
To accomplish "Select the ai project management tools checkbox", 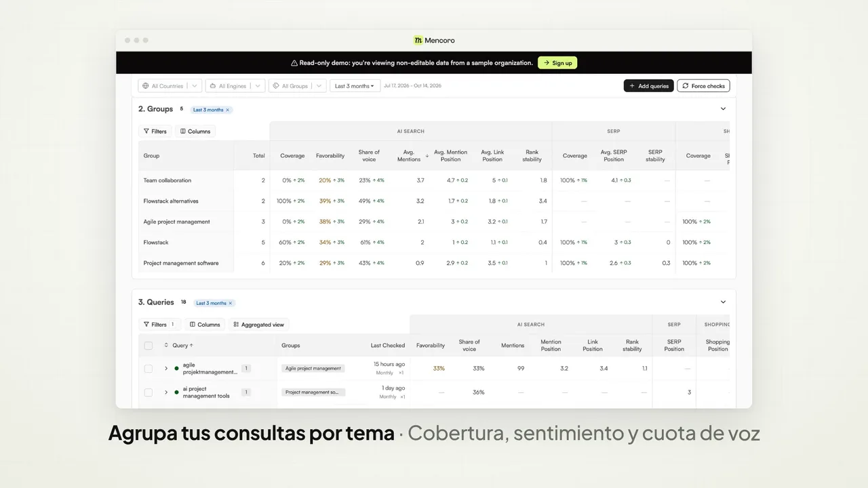I will click(x=149, y=392).
